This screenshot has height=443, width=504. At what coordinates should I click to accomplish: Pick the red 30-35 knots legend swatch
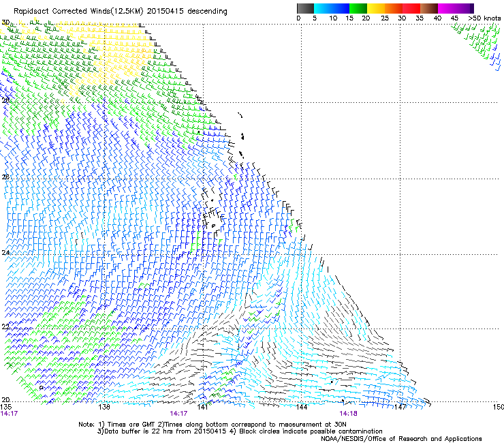click(411, 8)
